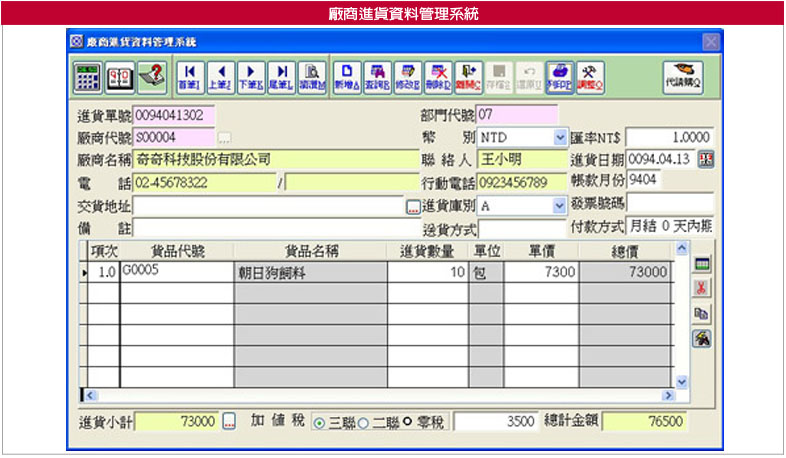Select the 二聯 tax radio button
This screenshot has width=786, height=458.
click(362, 422)
